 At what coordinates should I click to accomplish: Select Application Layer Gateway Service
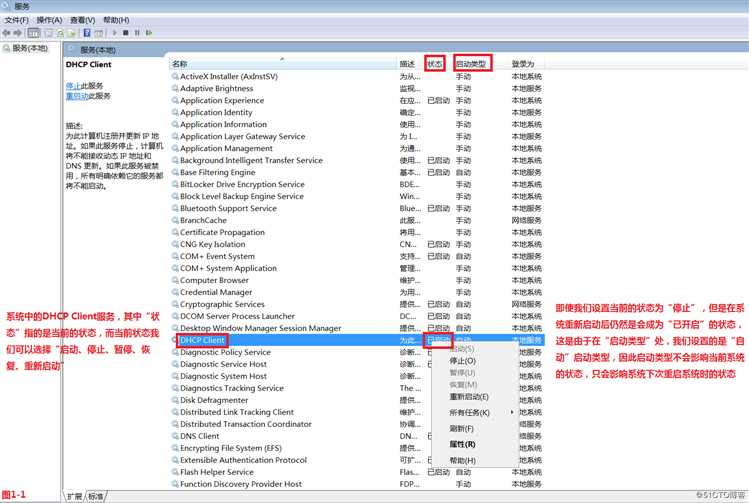pos(242,136)
